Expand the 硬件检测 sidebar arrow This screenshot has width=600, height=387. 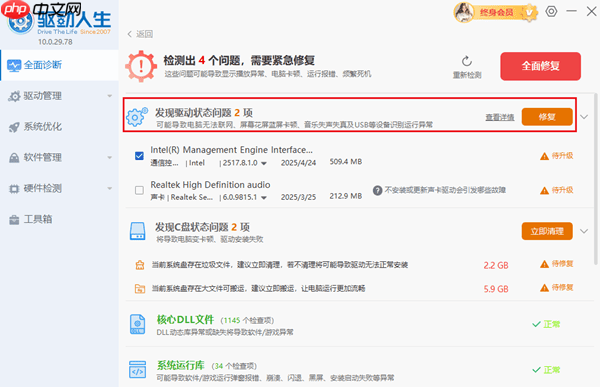coord(110,188)
